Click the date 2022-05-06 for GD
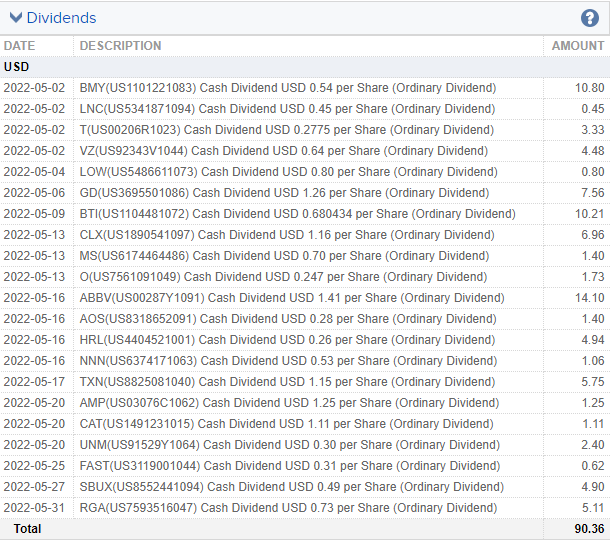 pos(34,193)
